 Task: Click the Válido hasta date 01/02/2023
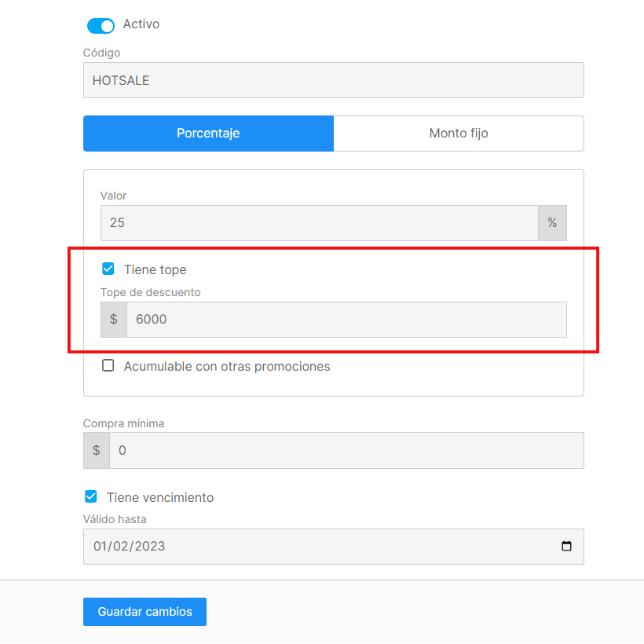[x=129, y=547]
